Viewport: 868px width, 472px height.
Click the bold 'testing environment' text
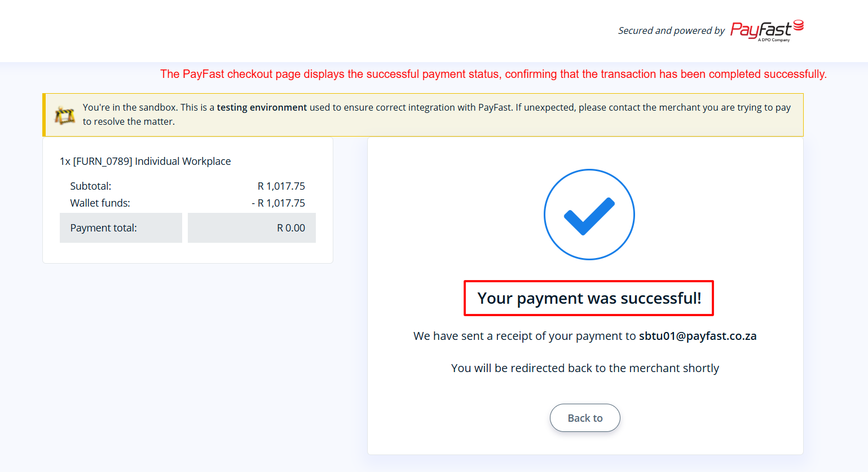tap(262, 107)
